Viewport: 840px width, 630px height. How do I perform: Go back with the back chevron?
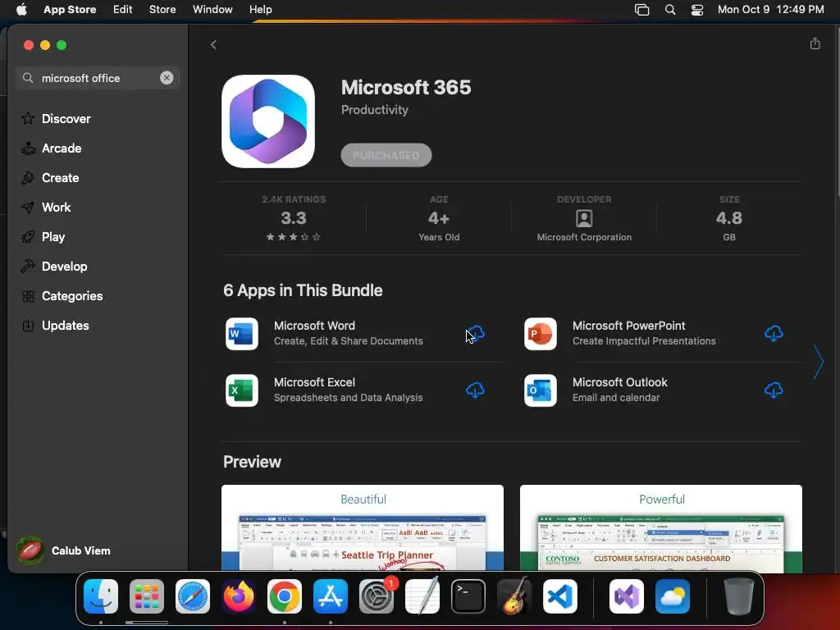[x=213, y=44]
